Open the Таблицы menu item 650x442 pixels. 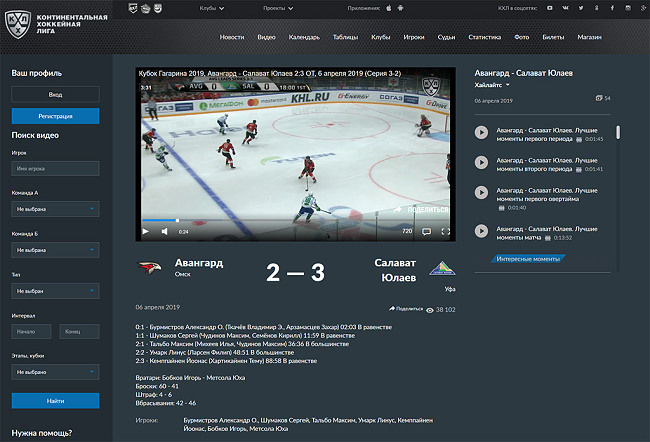345,37
